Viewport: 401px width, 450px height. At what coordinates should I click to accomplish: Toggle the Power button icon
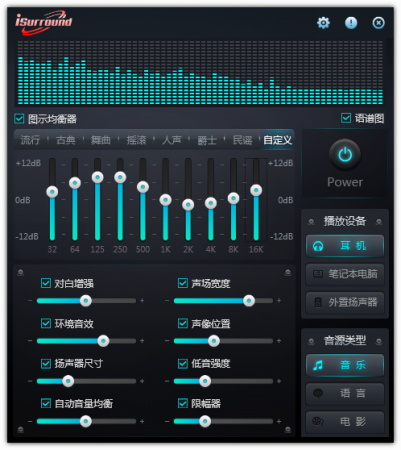pyautogui.click(x=345, y=155)
